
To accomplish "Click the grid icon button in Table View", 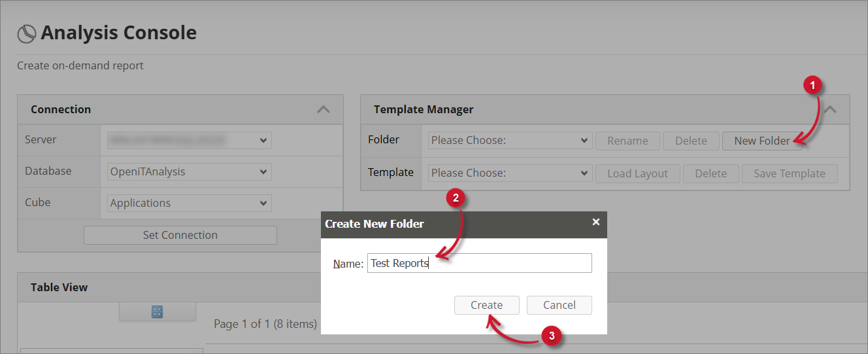I will (157, 311).
